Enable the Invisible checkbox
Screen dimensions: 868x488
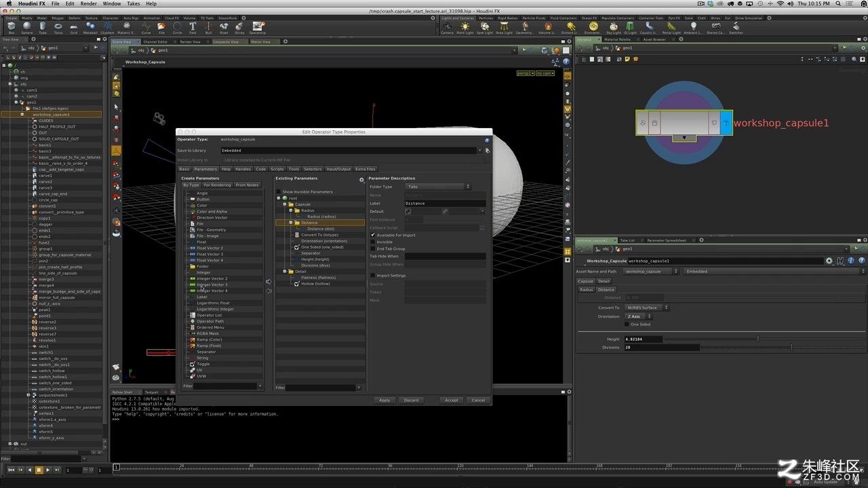pyautogui.click(x=372, y=242)
